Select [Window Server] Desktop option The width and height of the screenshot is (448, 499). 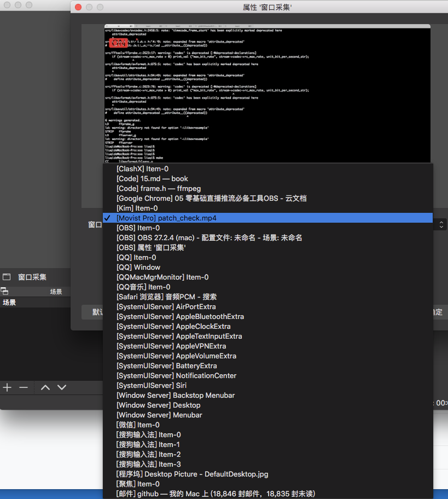click(x=158, y=405)
